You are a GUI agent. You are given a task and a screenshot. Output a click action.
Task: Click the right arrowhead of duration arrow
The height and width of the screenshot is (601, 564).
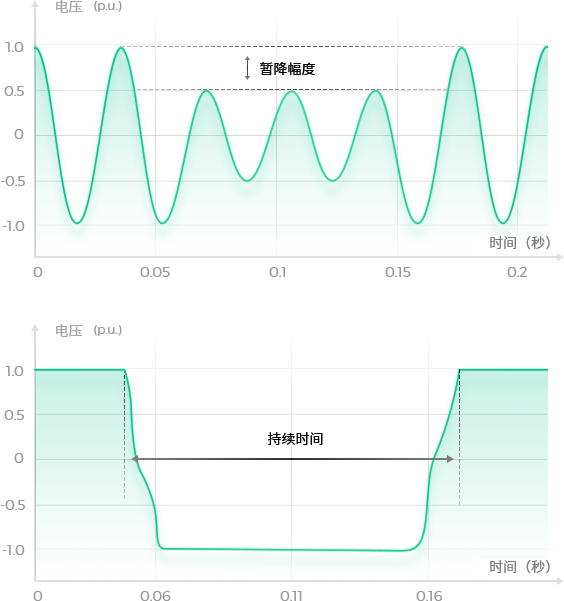451,459
